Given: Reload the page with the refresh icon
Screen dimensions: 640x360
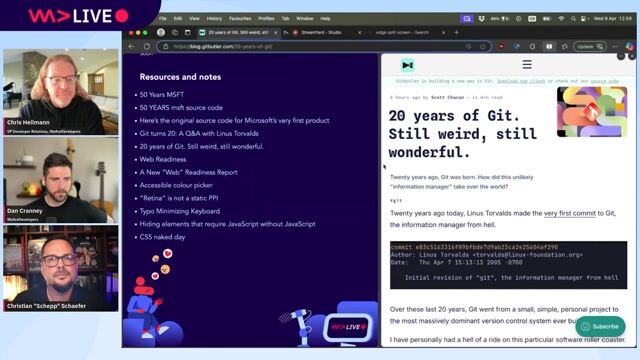Looking at the screenshot, I should (x=147, y=47).
